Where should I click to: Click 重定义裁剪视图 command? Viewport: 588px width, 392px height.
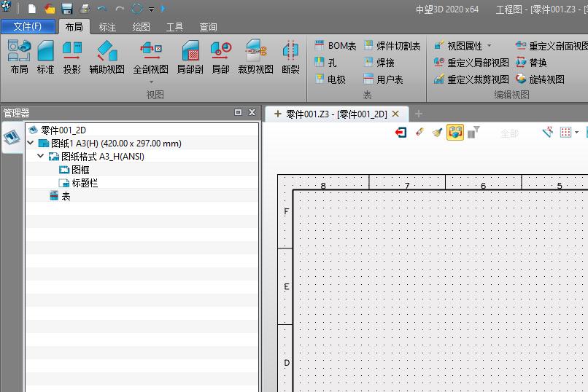tap(471, 79)
